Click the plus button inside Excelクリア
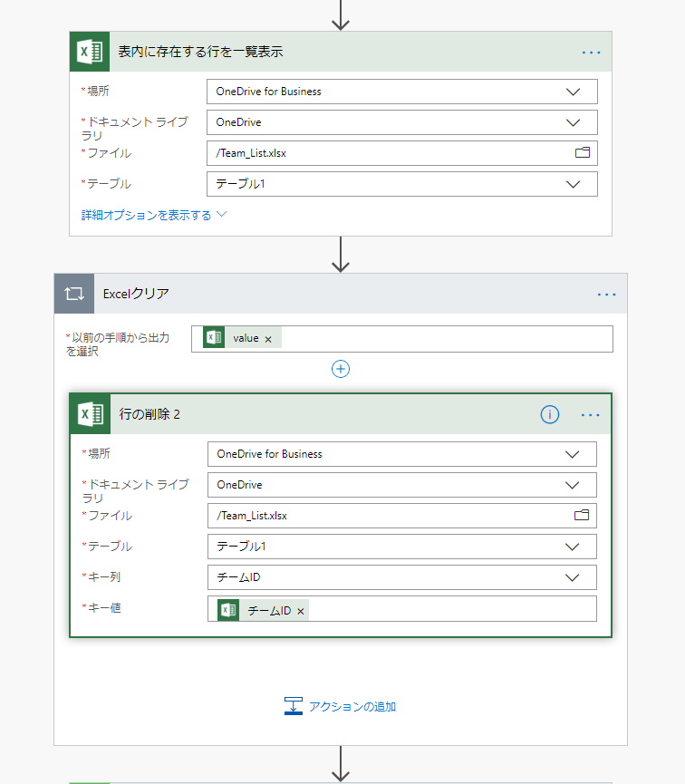 (x=341, y=369)
